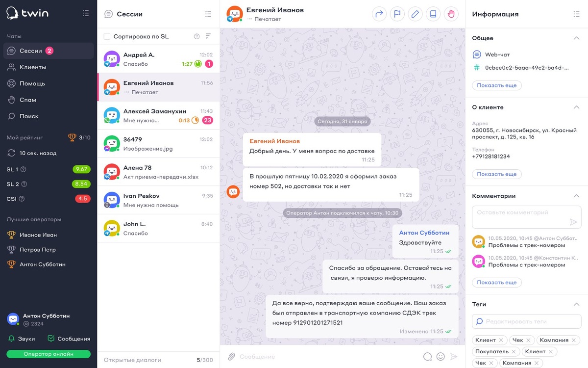Click the book knowledge base icon

click(433, 14)
